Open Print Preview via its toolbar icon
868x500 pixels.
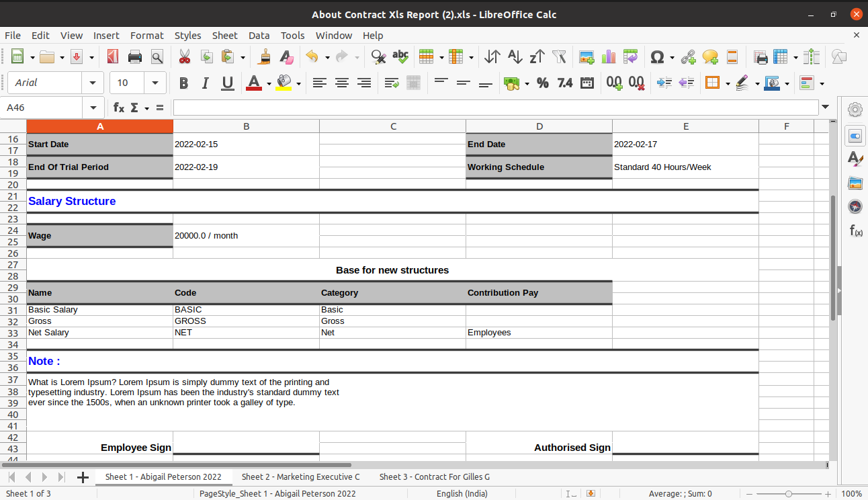click(157, 57)
